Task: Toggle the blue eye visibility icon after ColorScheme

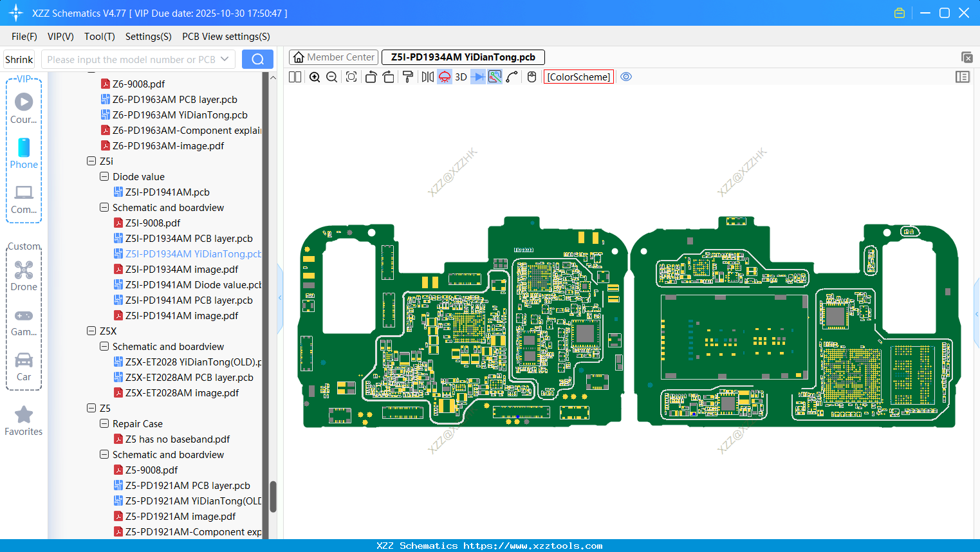Action: click(626, 77)
